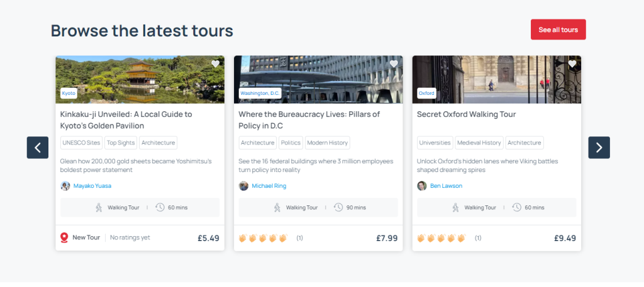Click the red New Tour pin icon
Screen dimensions: 644x287
[64, 237]
